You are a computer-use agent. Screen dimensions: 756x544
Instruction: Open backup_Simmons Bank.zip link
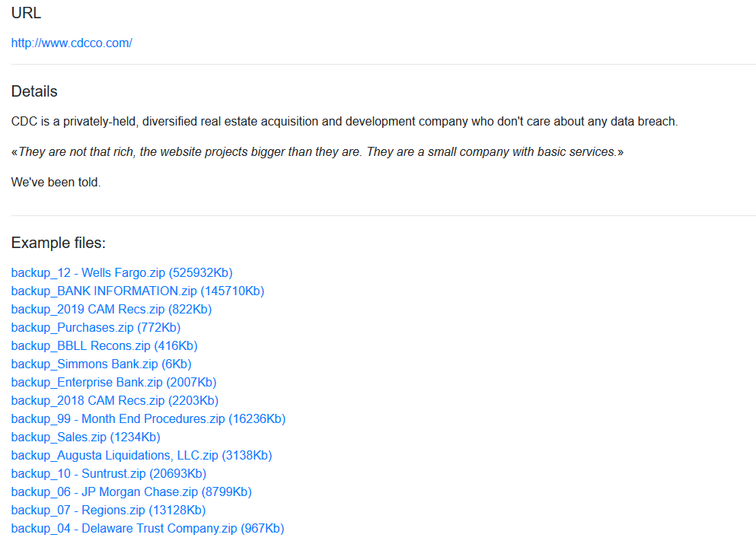coord(101,364)
